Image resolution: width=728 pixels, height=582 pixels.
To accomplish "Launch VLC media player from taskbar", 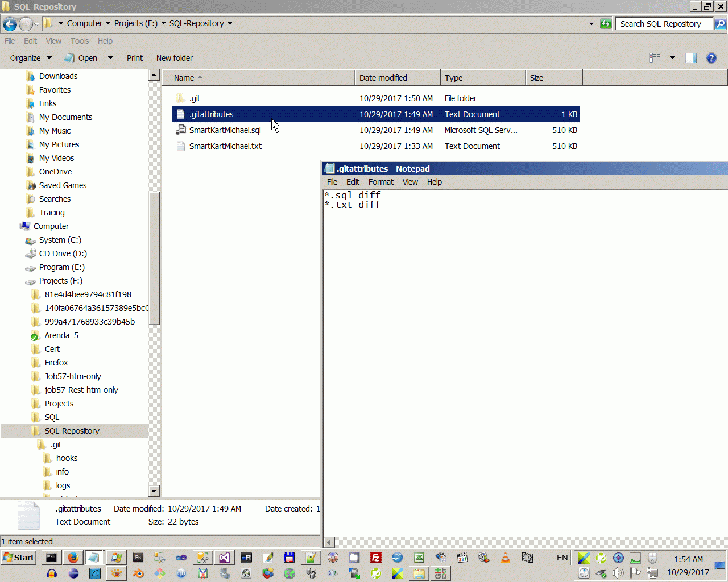I will coord(506,558).
